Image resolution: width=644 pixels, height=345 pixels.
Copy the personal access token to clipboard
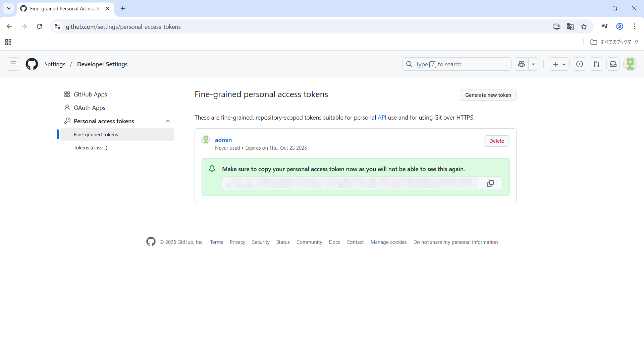pyautogui.click(x=490, y=184)
